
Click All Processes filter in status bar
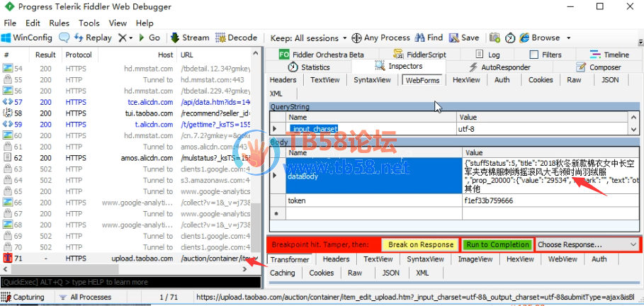[85, 297]
